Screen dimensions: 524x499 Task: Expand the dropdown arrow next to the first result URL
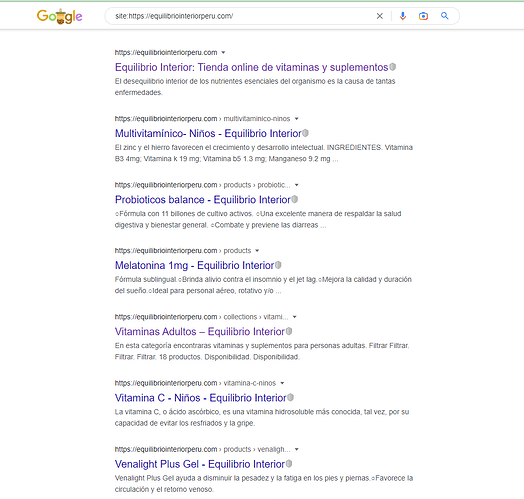[x=223, y=52]
